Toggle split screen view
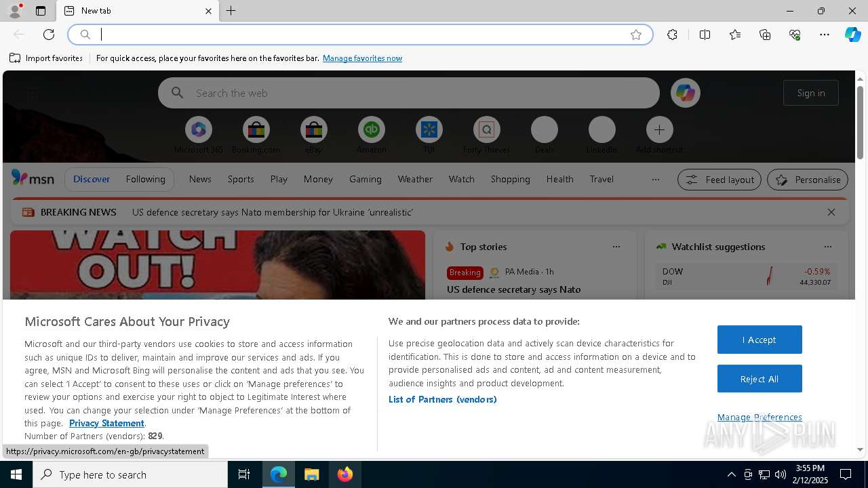The image size is (868, 488). tap(705, 35)
